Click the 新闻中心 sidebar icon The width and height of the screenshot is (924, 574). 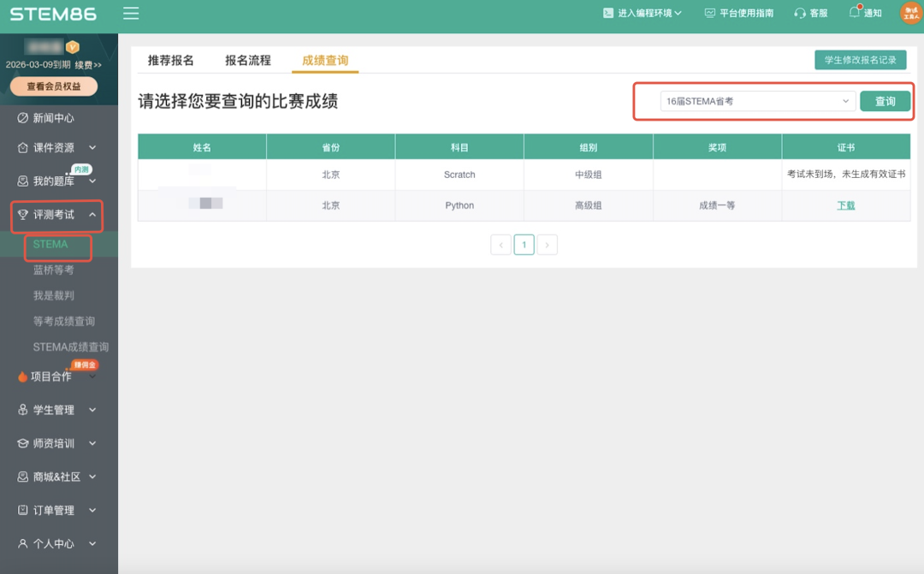coord(23,118)
